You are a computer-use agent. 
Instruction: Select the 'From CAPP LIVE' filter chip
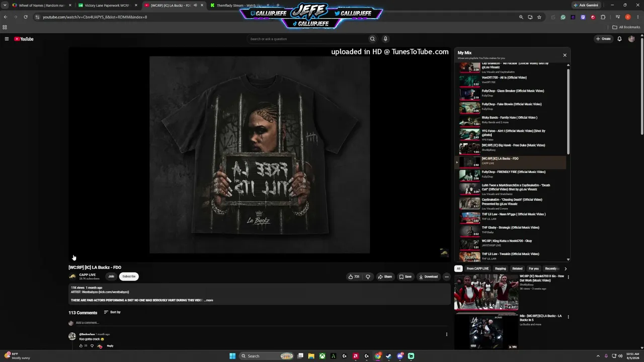[477, 268]
